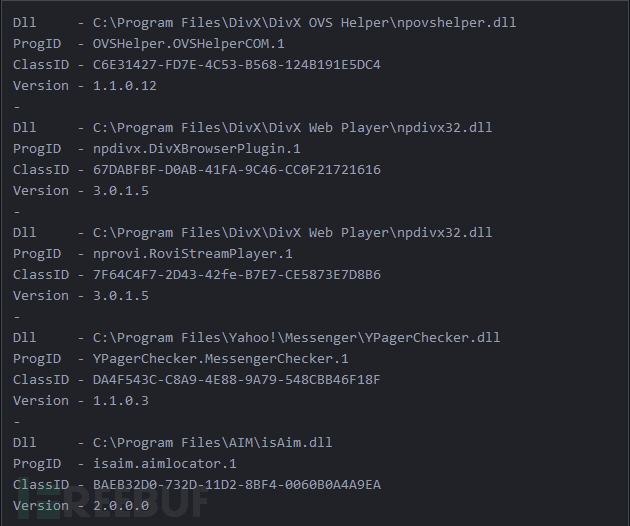Click ClassID 7F64C4F7-2D43-42fe-B7E7-CE5873E7D8B6
Screen dimensions: 630x526
tap(237, 274)
